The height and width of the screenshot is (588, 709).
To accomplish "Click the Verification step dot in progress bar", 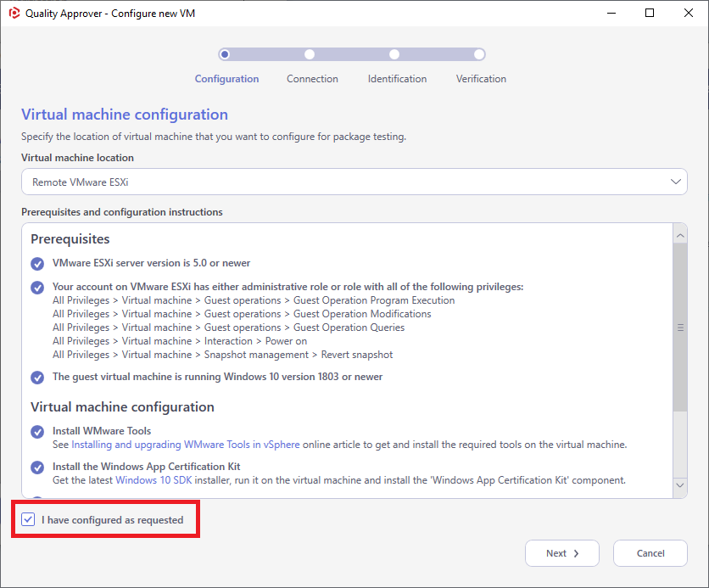I will [479, 54].
